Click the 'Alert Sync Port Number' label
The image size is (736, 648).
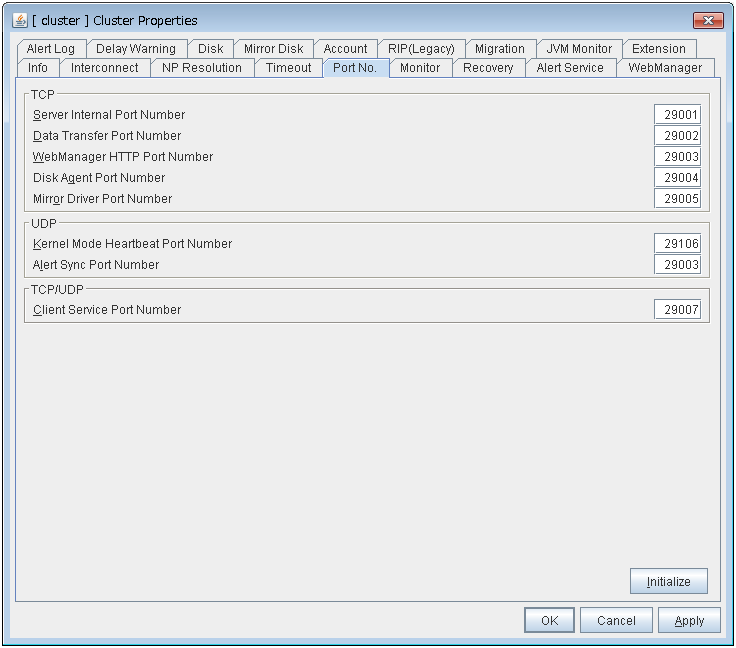96,265
